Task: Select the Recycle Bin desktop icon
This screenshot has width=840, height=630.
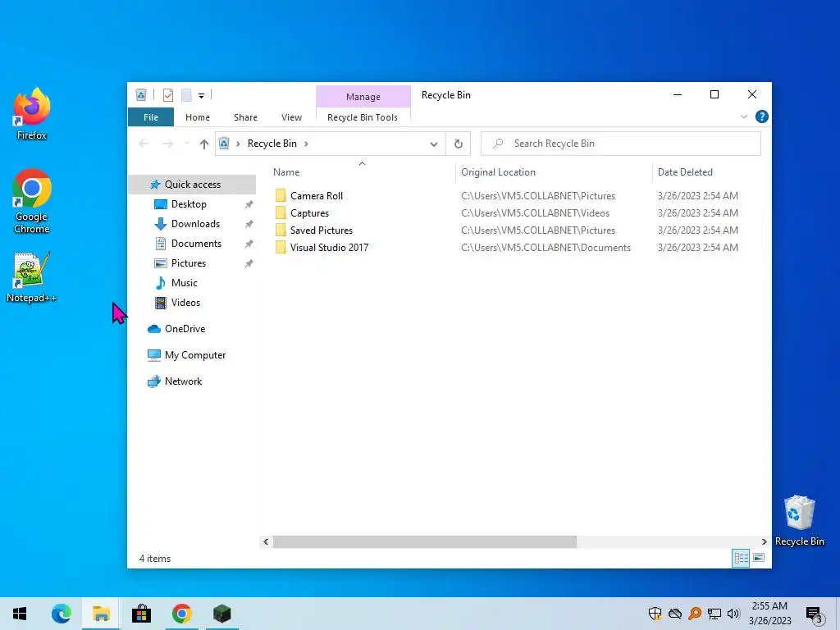Action: pos(799,521)
